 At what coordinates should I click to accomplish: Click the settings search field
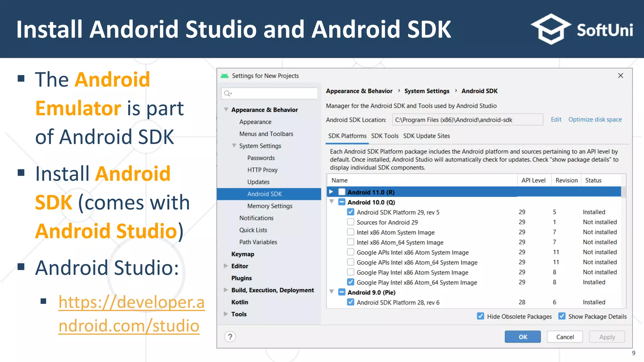269,93
